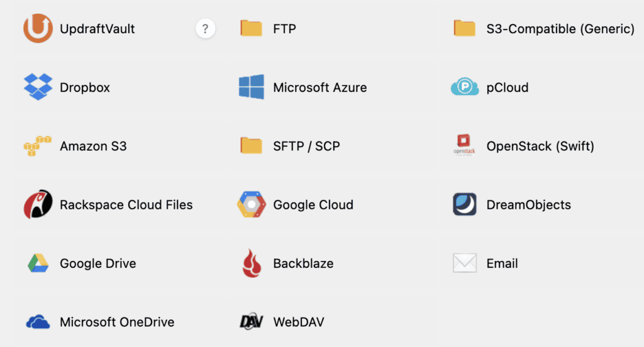
Task: Select the Backblaze flame icon
Action: [252, 263]
